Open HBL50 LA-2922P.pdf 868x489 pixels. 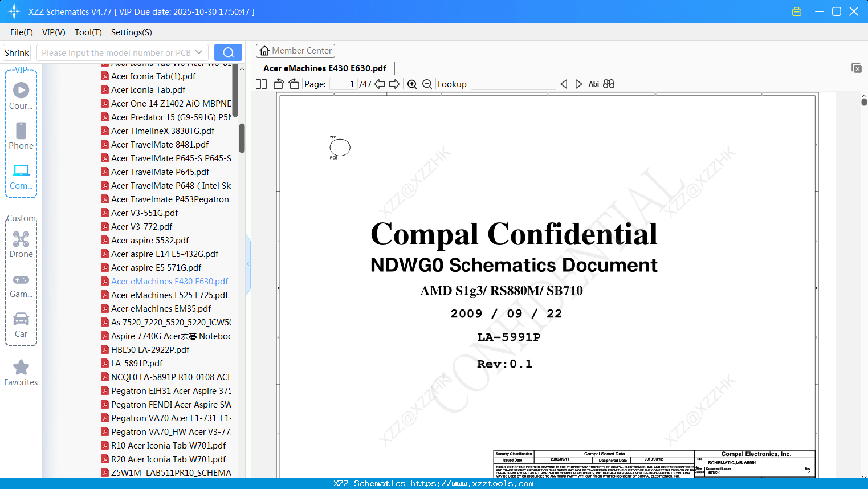coord(145,350)
